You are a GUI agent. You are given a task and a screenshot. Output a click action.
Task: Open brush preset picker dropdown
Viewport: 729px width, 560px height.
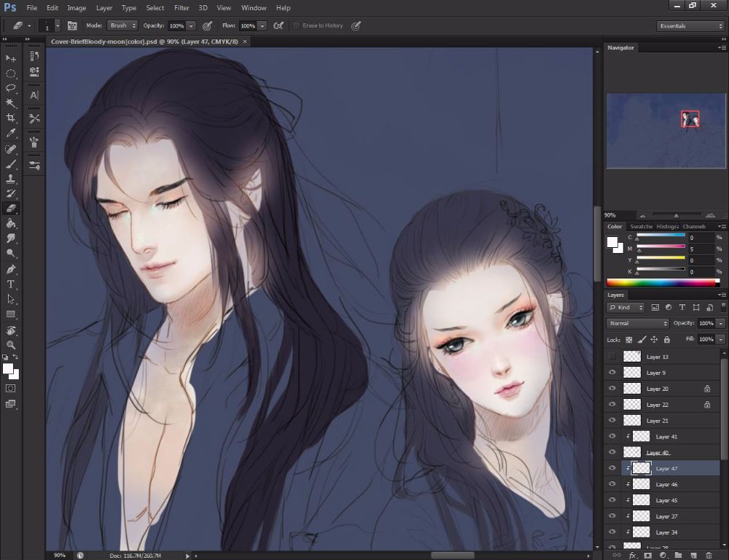click(x=58, y=26)
